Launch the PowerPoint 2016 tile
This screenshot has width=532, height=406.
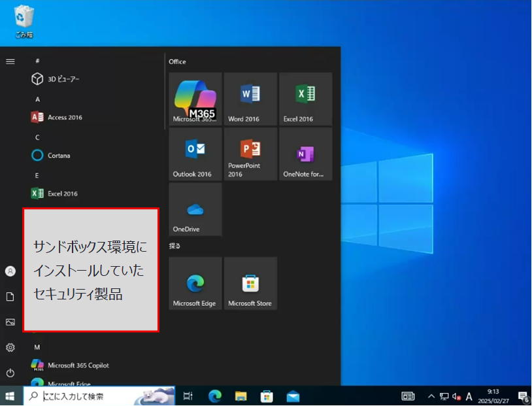tap(250, 154)
